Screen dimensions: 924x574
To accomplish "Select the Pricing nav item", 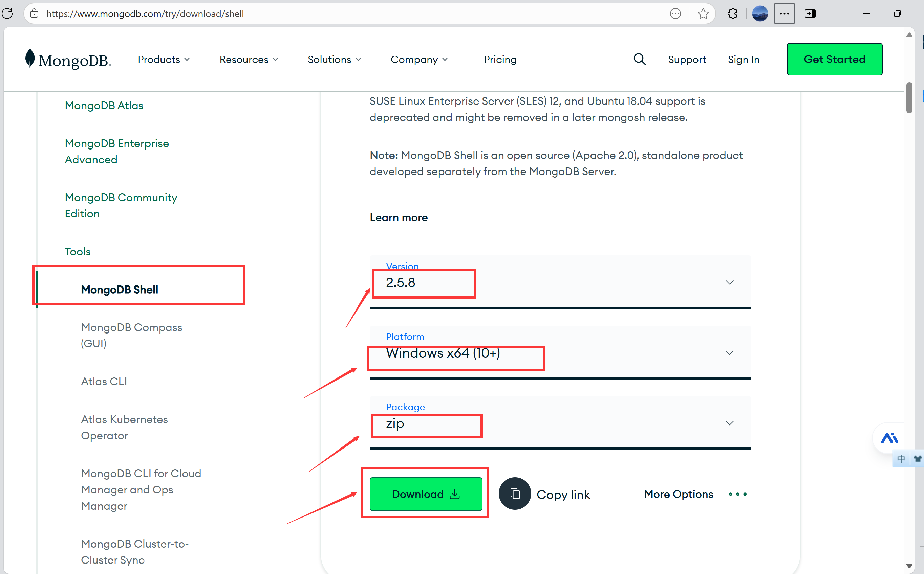I will click(500, 59).
